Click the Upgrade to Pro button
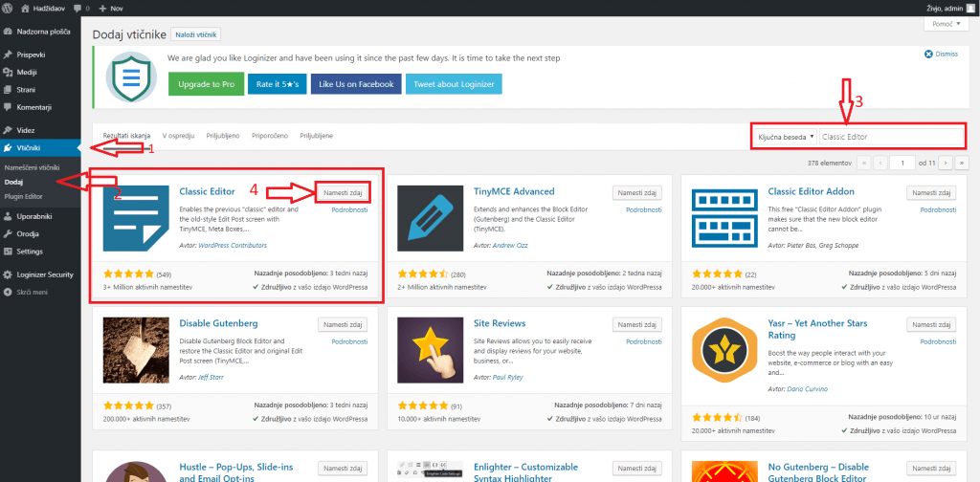Viewport: 980px width, 482px height. (x=207, y=84)
